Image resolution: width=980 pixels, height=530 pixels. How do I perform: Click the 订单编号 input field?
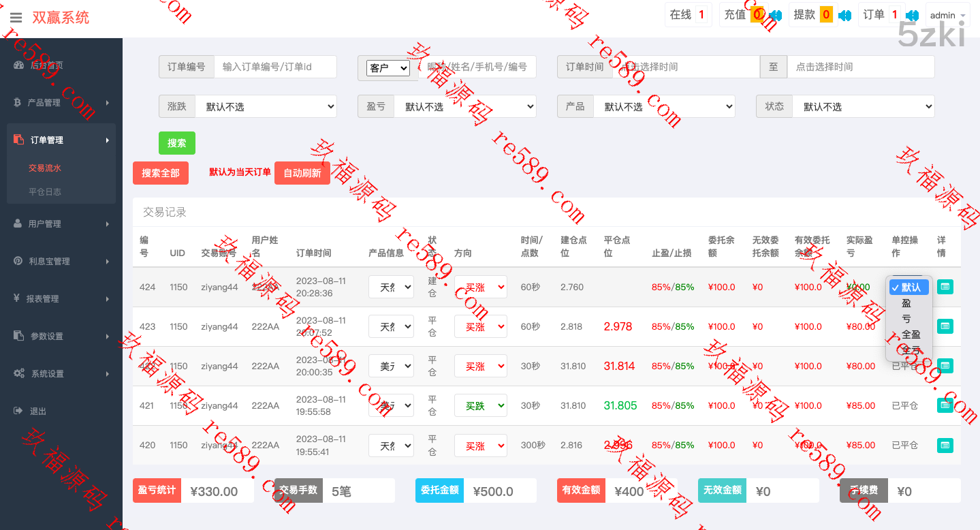point(275,67)
